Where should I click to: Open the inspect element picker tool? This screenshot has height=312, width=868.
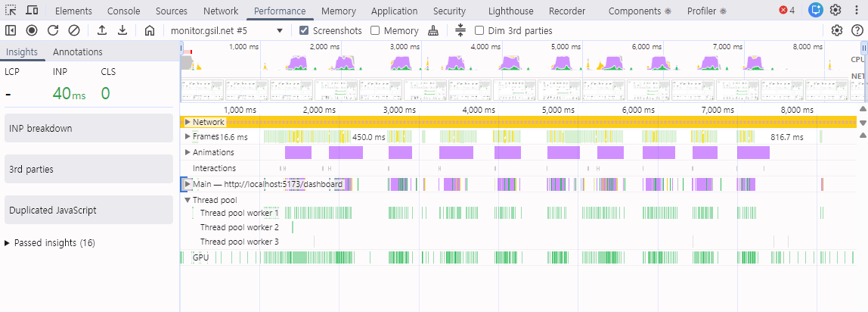11,10
